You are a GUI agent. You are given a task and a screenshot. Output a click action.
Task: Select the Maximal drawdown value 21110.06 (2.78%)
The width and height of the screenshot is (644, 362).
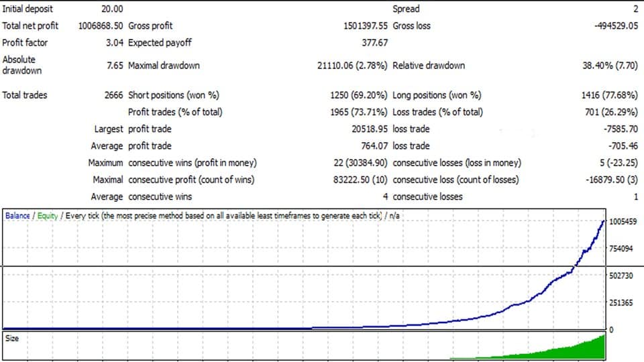[352, 66]
